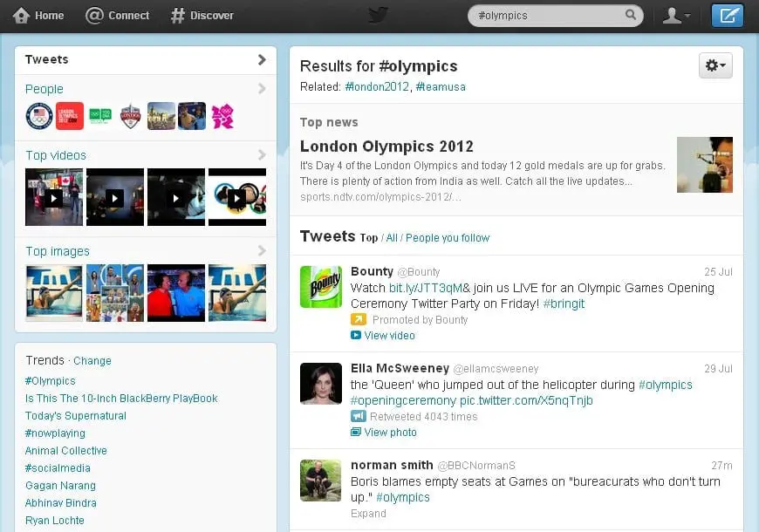Play the third top video
Screen dimensions: 759x532
(175, 197)
